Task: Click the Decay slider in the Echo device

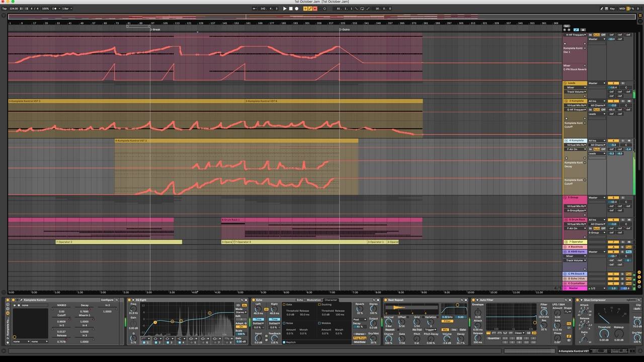Action: 359,326
